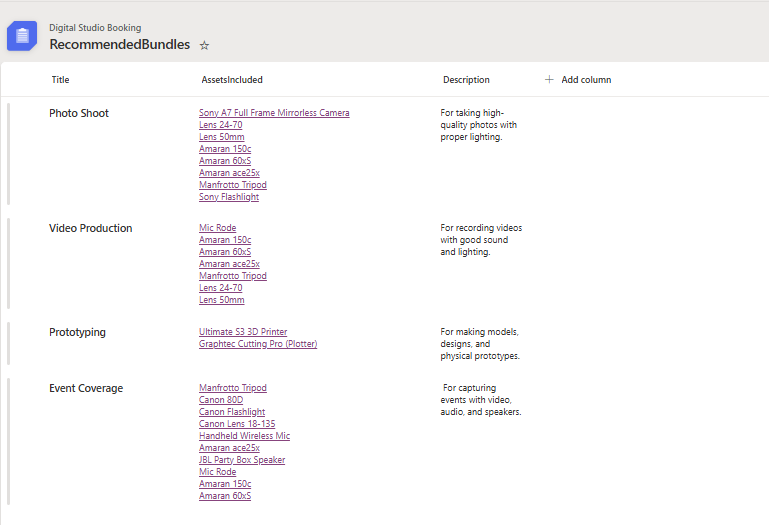This screenshot has width=769, height=525.
Task: Open Lens 50mm link in Video Production row
Action: [x=222, y=300]
